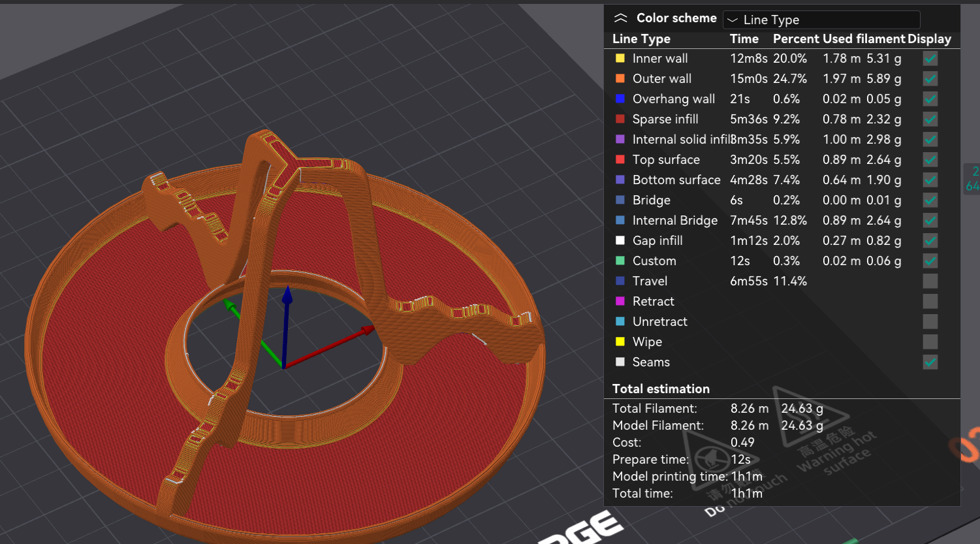Click the Total time 1h1m value
Viewport: 980px width, 544px height.
[x=746, y=494]
